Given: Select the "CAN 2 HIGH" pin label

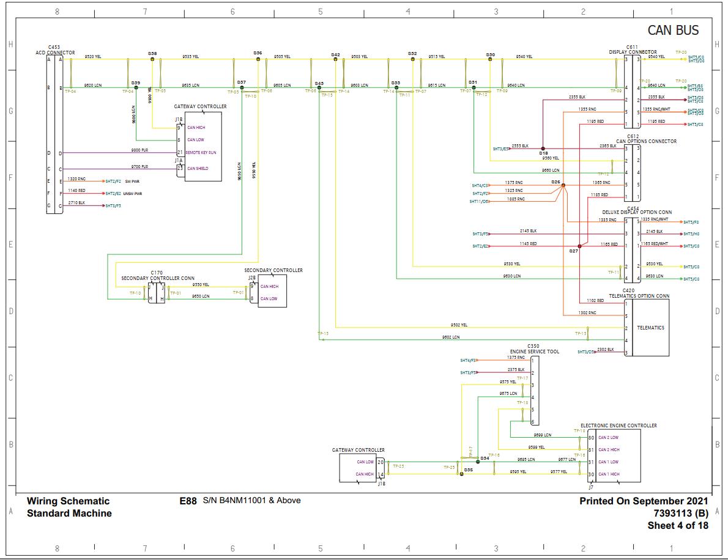Looking at the screenshot, I should tap(609, 449).
